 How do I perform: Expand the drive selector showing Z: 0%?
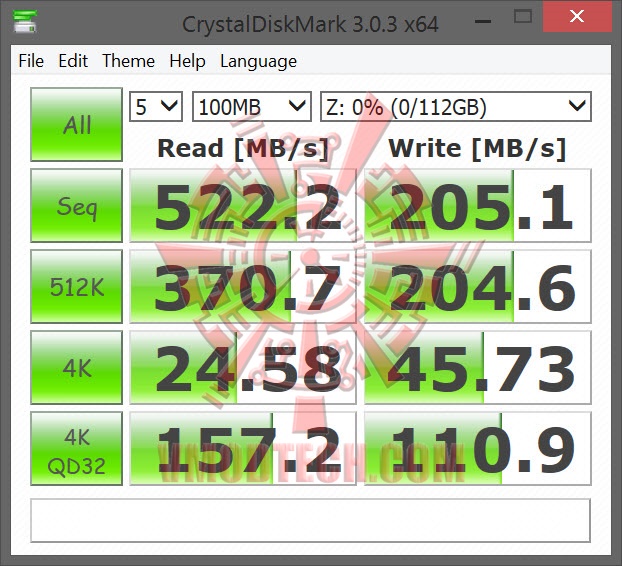456,107
